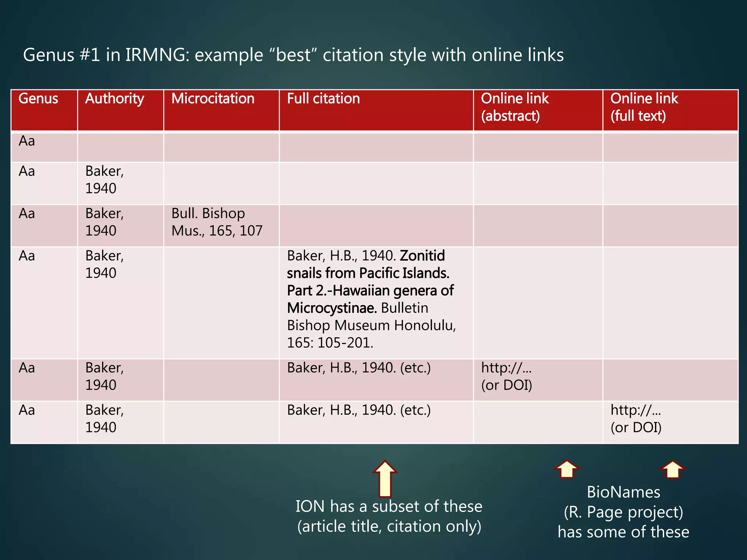Click the 'http://... (or DOI)' full text link cell

pyautogui.click(x=670, y=422)
